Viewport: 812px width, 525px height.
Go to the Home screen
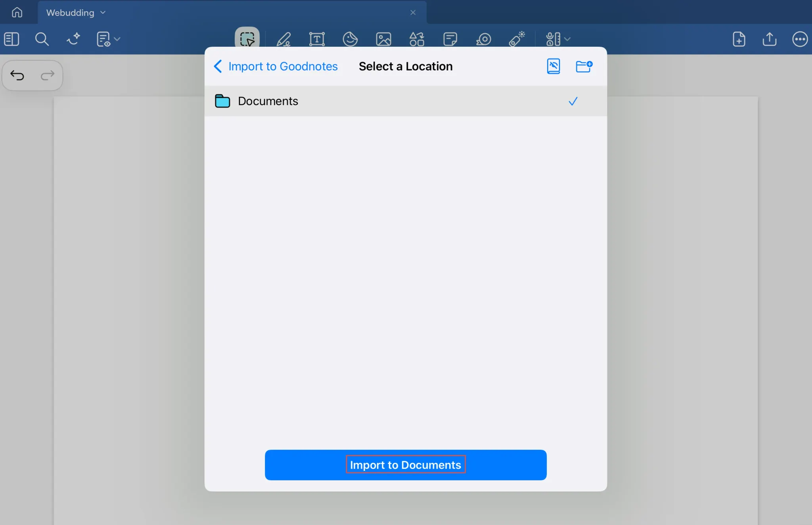tap(17, 12)
